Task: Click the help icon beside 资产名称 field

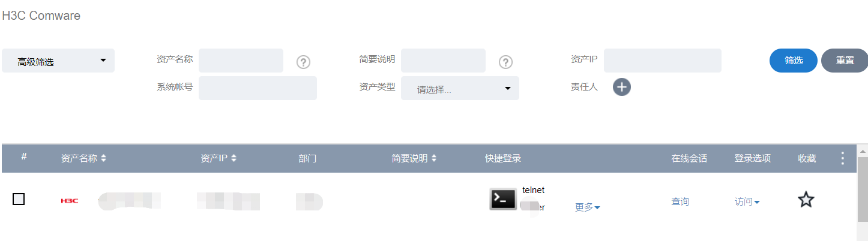Action: 303,62
